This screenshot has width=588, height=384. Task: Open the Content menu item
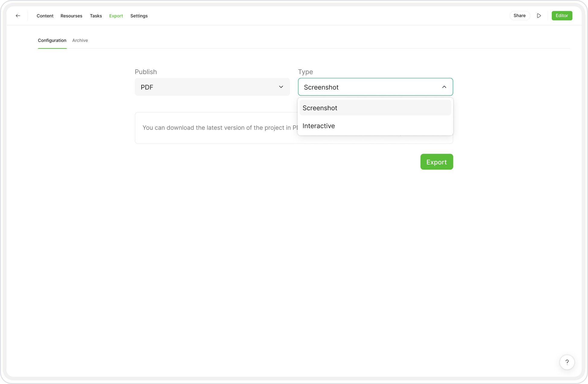[45, 16]
